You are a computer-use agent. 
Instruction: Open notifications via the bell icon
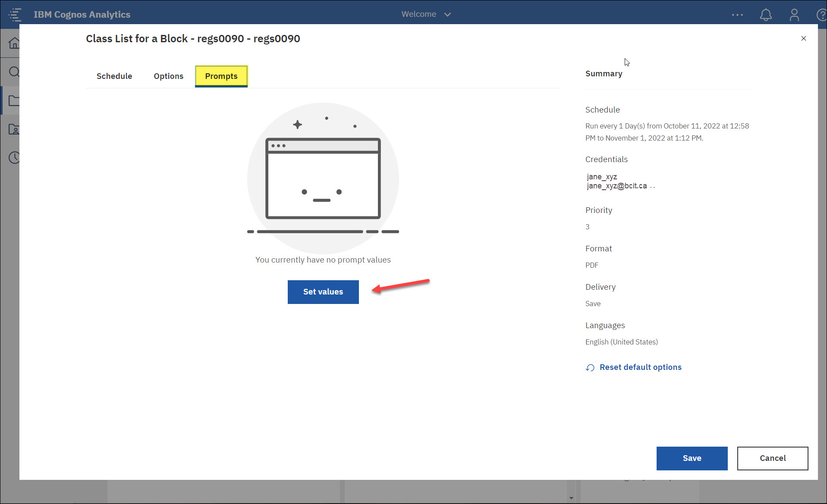[766, 14]
